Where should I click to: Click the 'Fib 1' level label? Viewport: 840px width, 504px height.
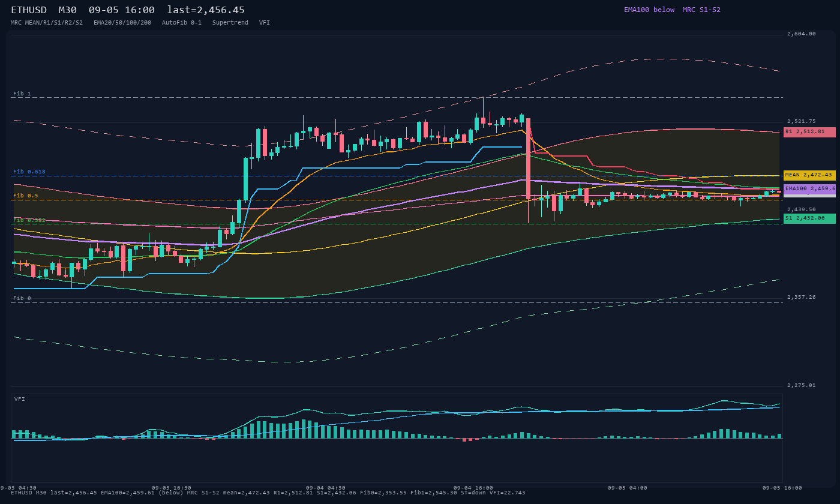click(x=22, y=94)
